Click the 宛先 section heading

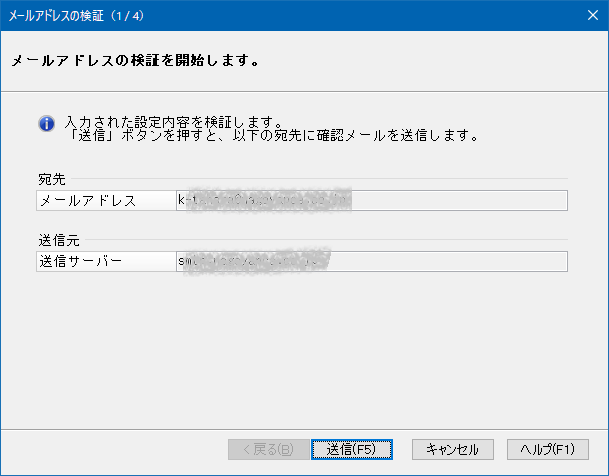pos(51,179)
